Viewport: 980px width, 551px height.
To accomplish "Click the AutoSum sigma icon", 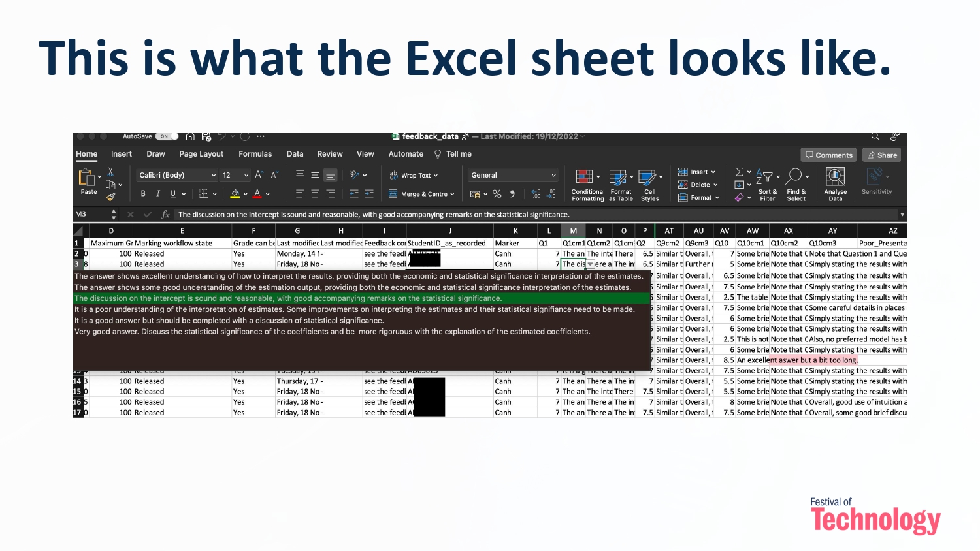I will 740,172.
